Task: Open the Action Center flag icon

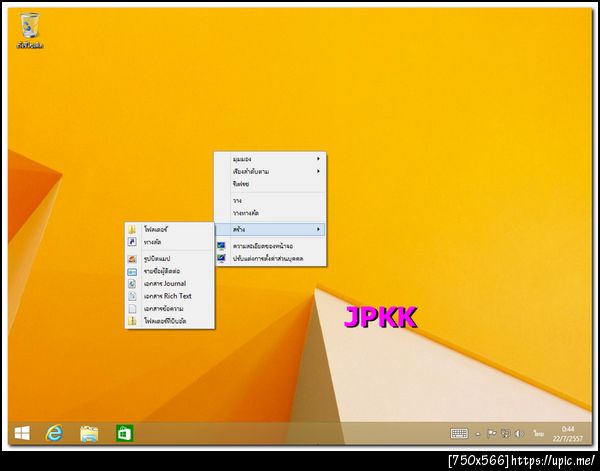Action: tap(491, 434)
